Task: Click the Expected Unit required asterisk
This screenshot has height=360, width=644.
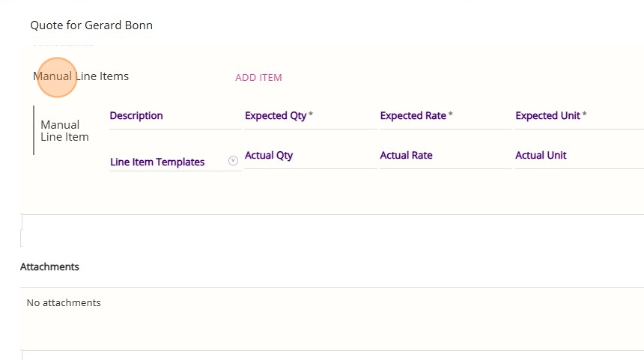Action: point(584,115)
